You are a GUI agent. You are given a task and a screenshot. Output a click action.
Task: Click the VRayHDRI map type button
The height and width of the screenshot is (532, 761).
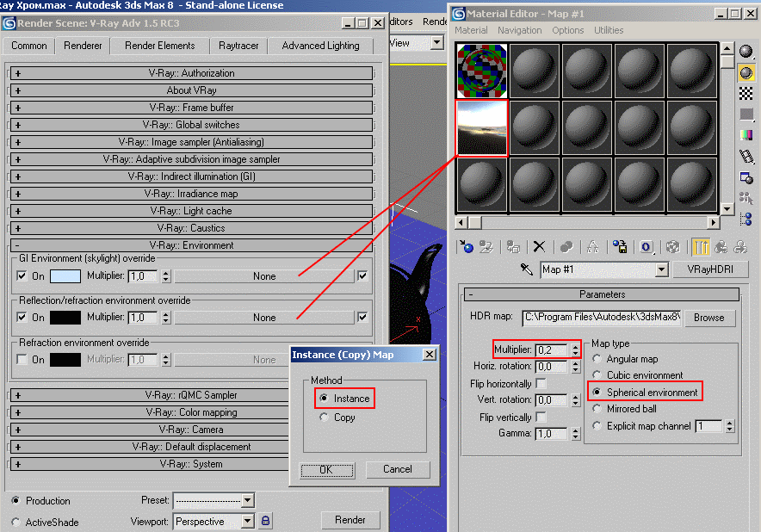tap(710, 269)
